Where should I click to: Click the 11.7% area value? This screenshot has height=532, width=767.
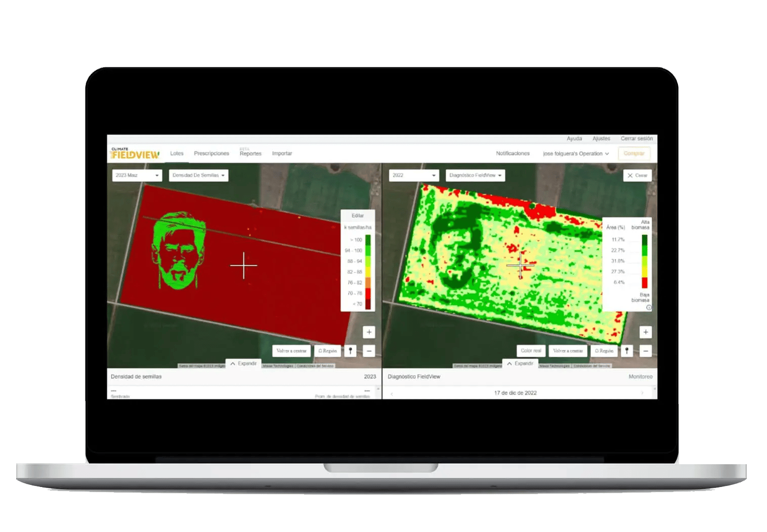point(618,240)
